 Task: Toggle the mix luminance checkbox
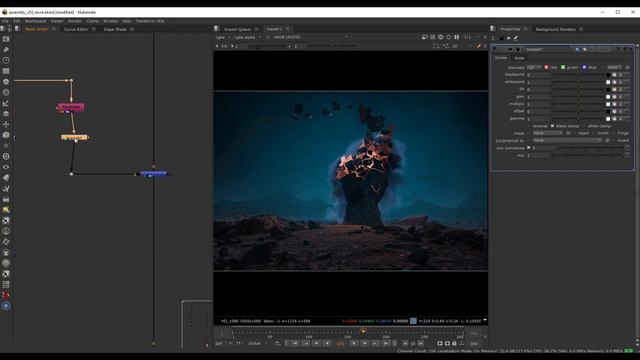coord(529,148)
